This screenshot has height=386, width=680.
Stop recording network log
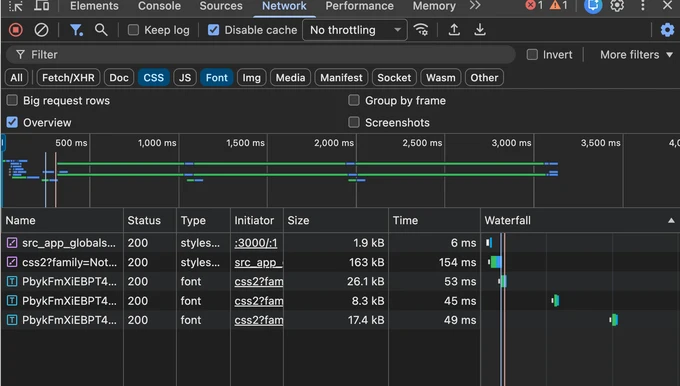pos(16,30)
